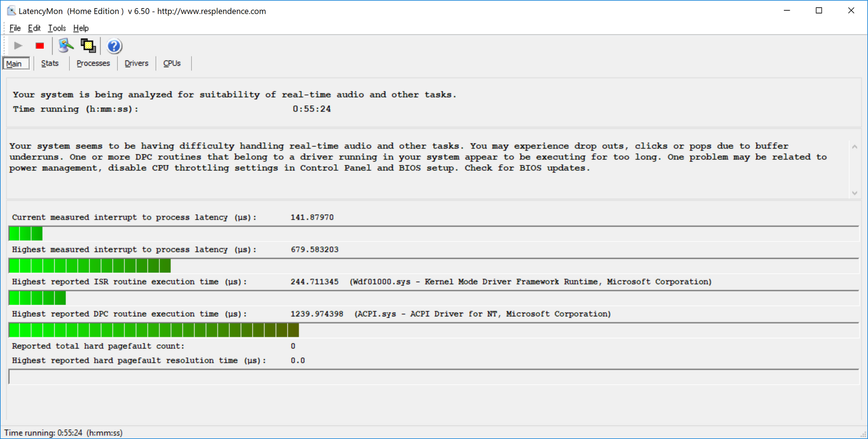Click the hard pagefault count value 0
Screen dimensions: 868x439
pyautogui.click(x=293, y=346)
